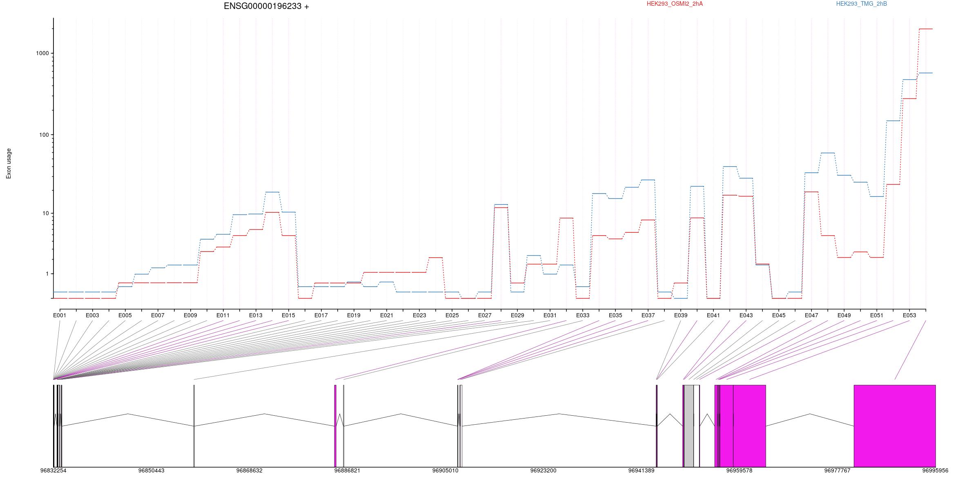Viewport: 980px width, 490px height.
Task: Click the 1000 y-axis tick label
Action: tap(42, 53)
